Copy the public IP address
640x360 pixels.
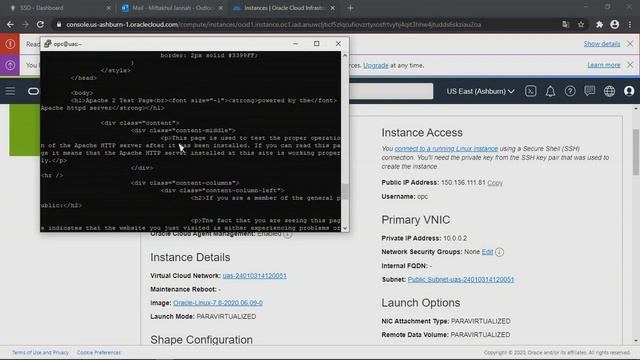495,183
